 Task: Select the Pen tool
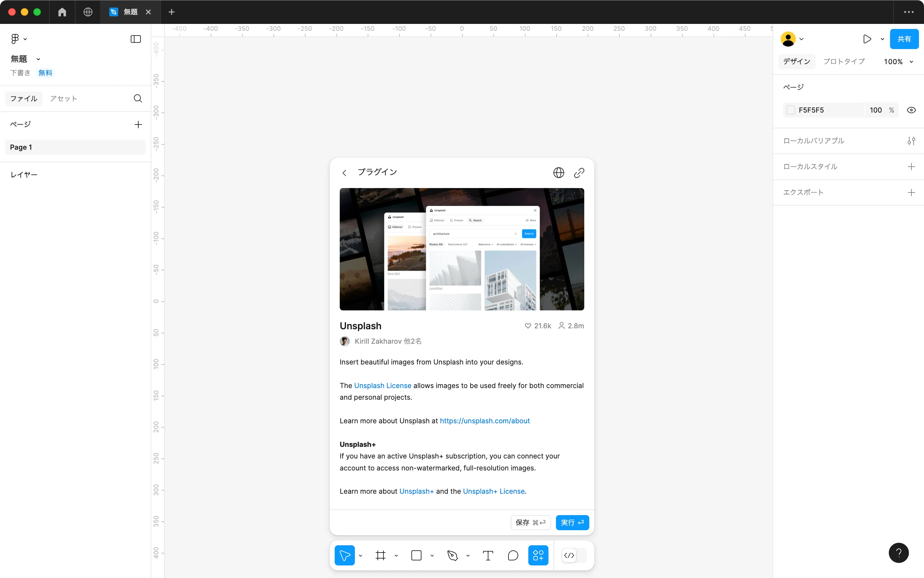tap(452, 555)
